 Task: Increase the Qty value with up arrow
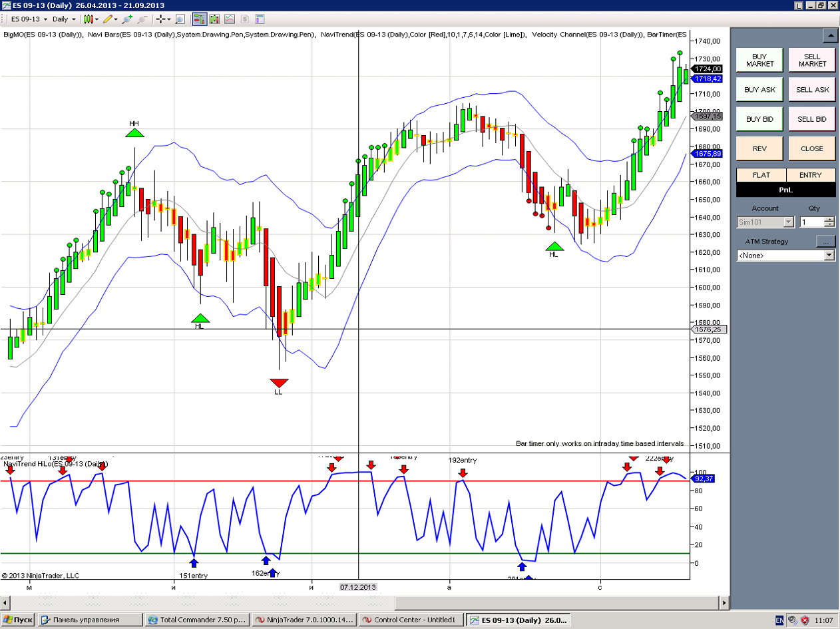click(830, 220)
